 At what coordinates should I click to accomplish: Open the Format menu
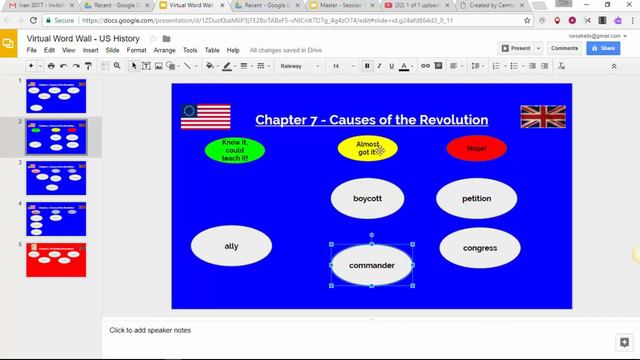point(136,50)
